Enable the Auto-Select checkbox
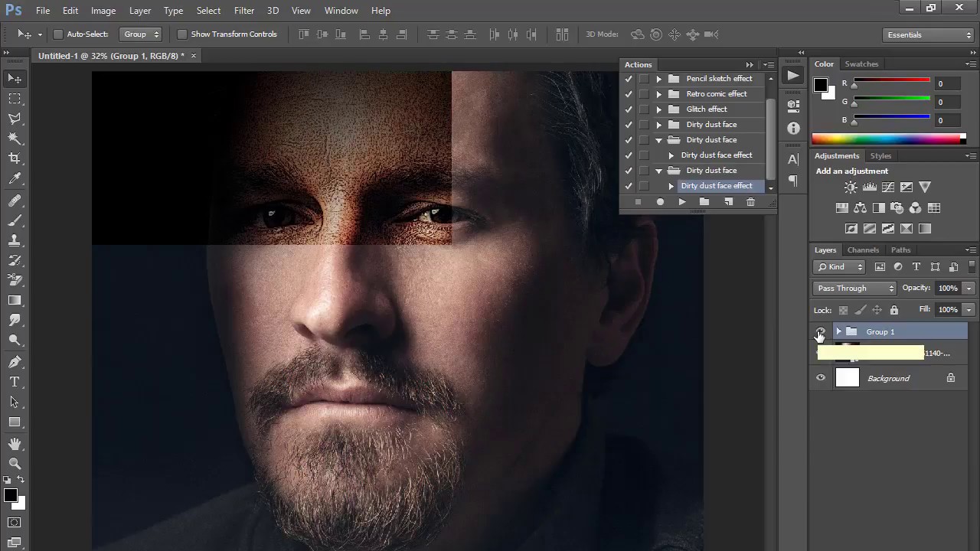The height and width of the screenshot is (551, 980). click(x=57, y=34)
